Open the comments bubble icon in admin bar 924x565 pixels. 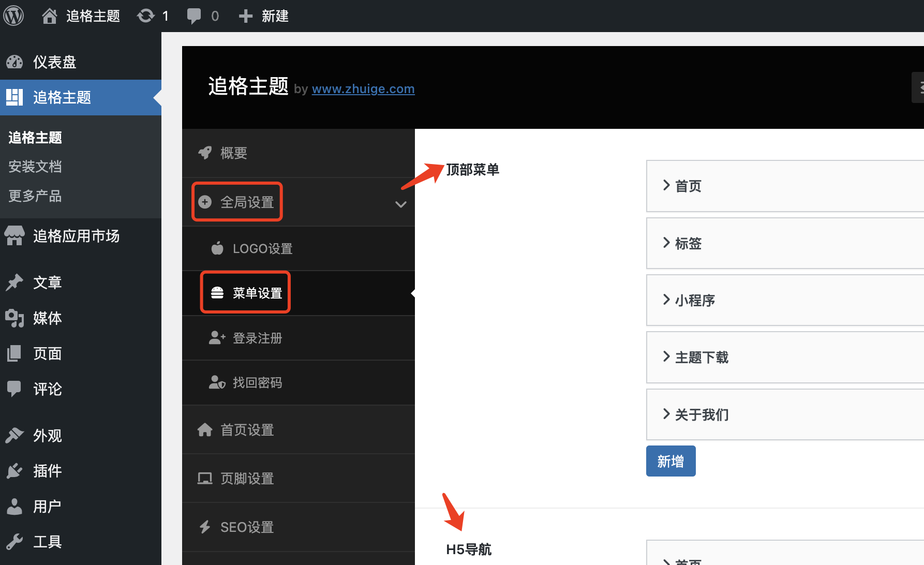(x=194, y=16)
